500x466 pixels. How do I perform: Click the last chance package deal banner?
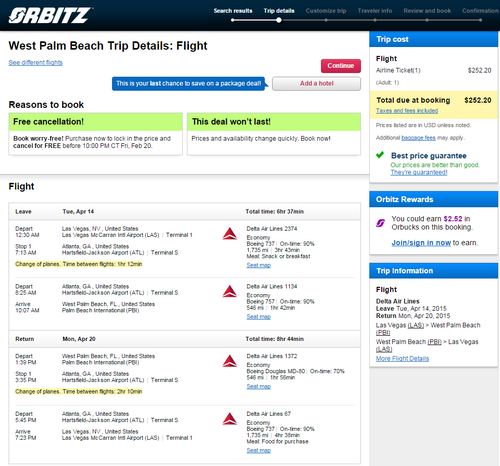point(189,84)
